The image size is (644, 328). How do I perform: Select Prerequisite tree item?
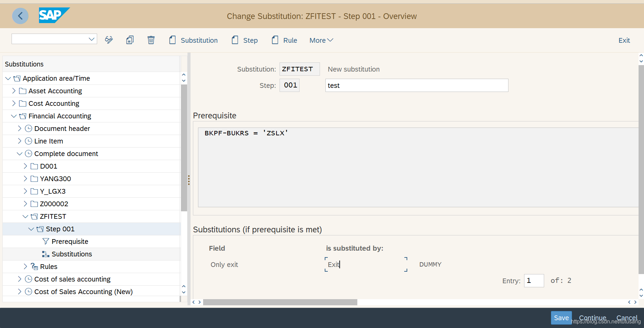click(70, 242)
